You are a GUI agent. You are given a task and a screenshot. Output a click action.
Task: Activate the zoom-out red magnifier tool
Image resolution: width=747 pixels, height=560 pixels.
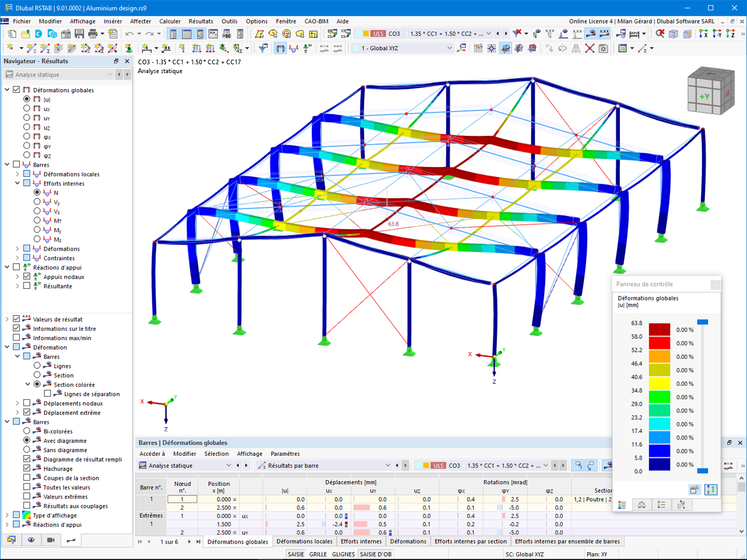click(x=659, y=34)
